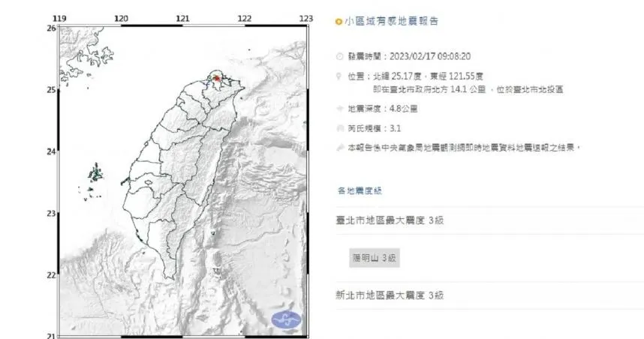The width and height of the screenshot is (644, 339).
Task: Click the location pin icon beside 位置
Action: (339, 76)
